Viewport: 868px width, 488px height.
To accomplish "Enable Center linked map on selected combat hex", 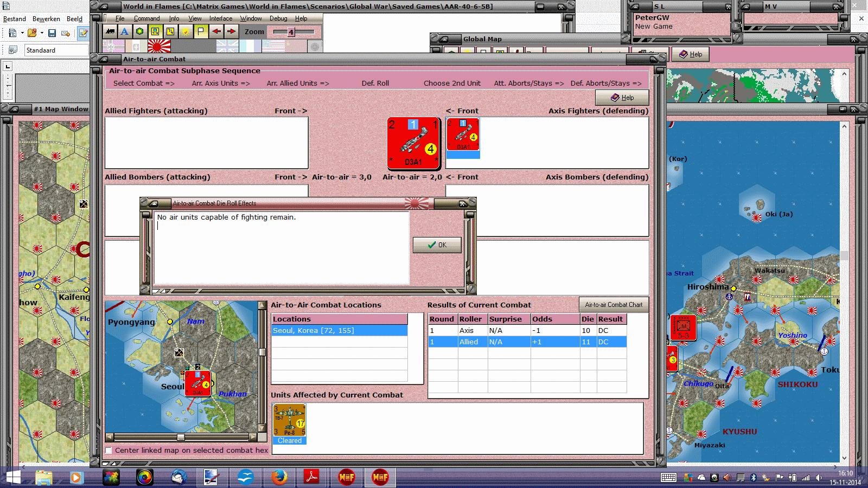I will 109,450.
